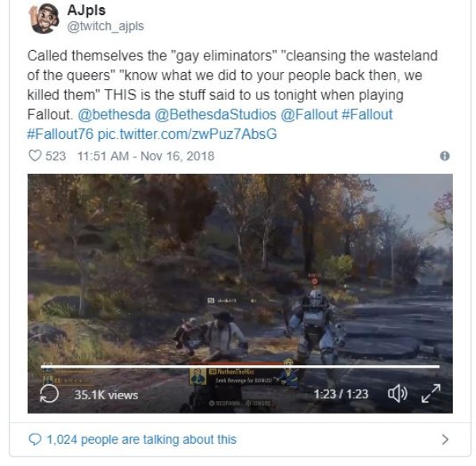
Task: Seek on the video progress bar
Action: (x=240, y=367)
